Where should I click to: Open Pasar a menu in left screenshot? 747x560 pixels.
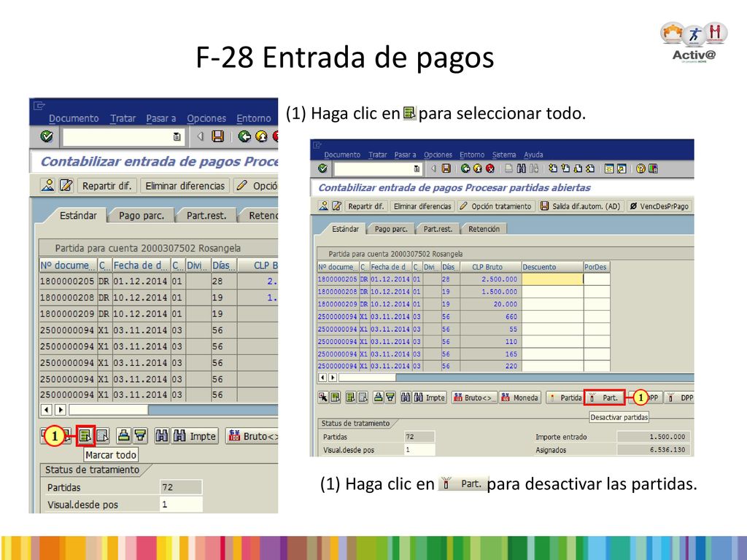pos(161,118)
